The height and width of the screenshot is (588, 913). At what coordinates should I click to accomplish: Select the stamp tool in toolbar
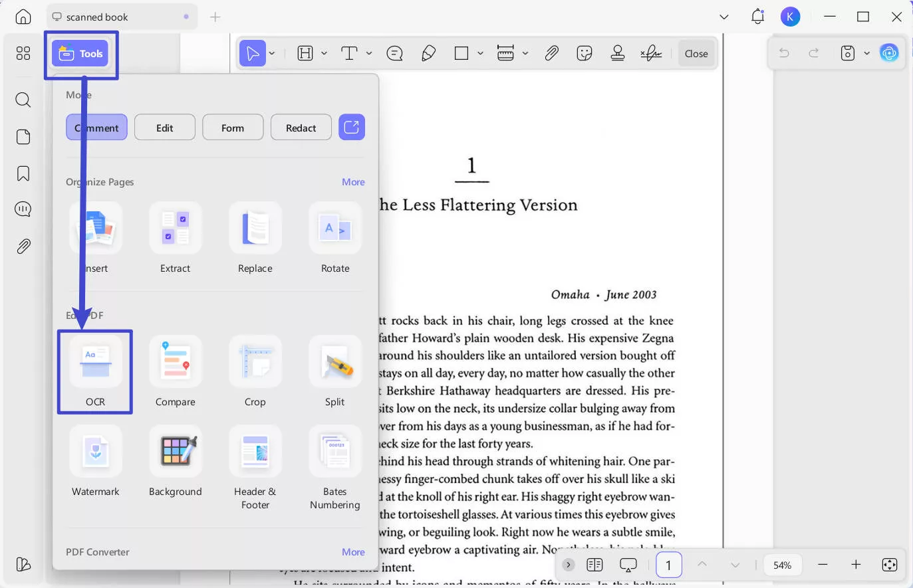[x=618, y=53]
